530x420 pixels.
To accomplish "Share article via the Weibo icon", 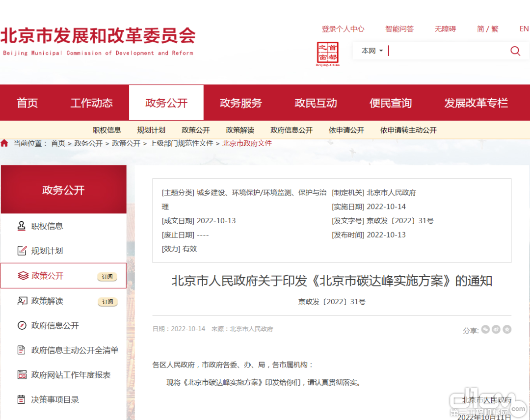I will [x=496, y=330].
